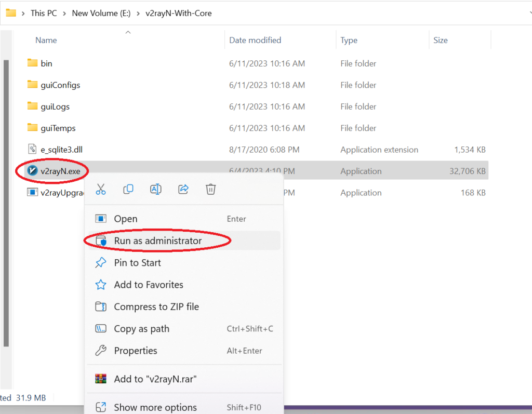Screen dimensions: 532x414
Task: Click the Cut scissors icon
Action: [x=101, y=190]
